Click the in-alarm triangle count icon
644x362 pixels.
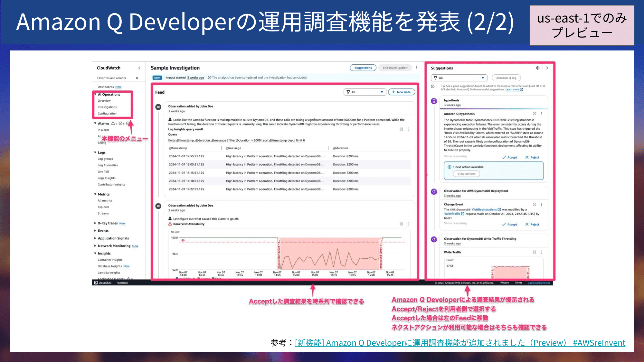click(113, 123)
